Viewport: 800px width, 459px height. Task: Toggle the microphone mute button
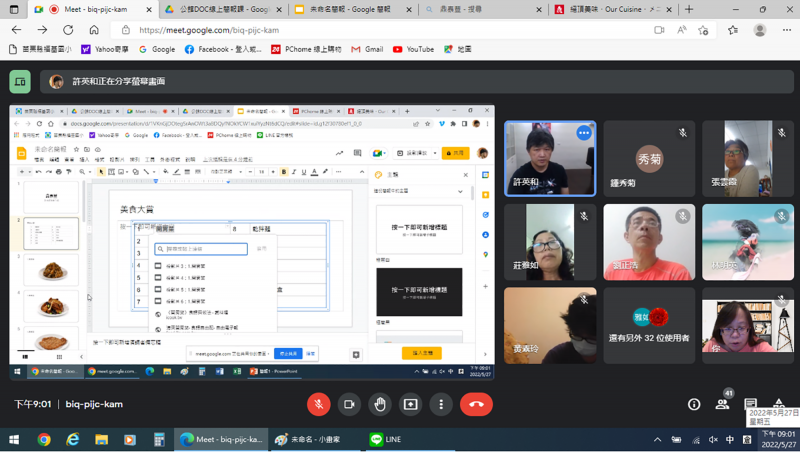(318, 404)
